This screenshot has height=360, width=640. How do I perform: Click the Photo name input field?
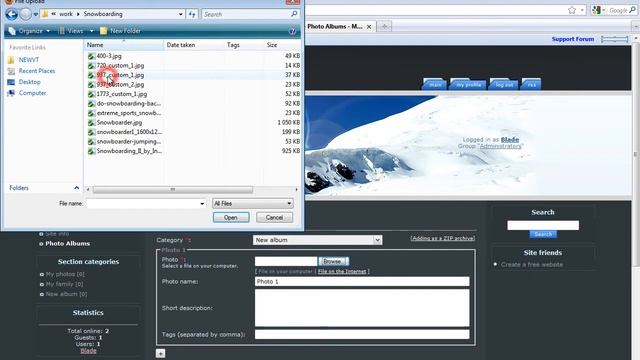(362, 282)
